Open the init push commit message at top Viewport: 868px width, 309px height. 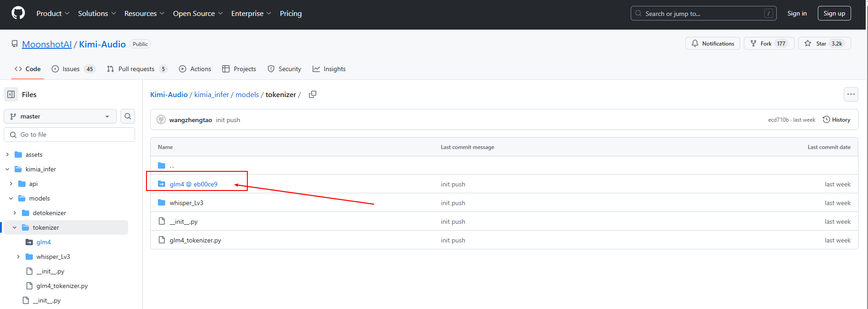(228, 120)
